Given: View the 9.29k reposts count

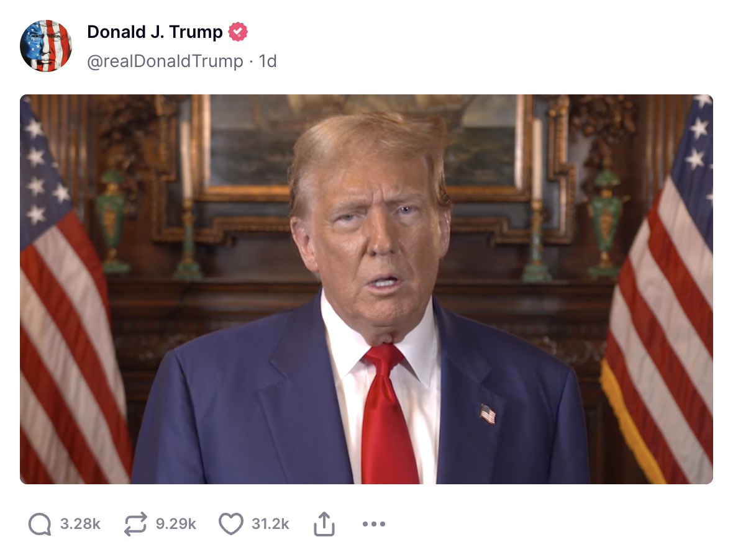Looking at the screenshot, I should pos(176,524).
